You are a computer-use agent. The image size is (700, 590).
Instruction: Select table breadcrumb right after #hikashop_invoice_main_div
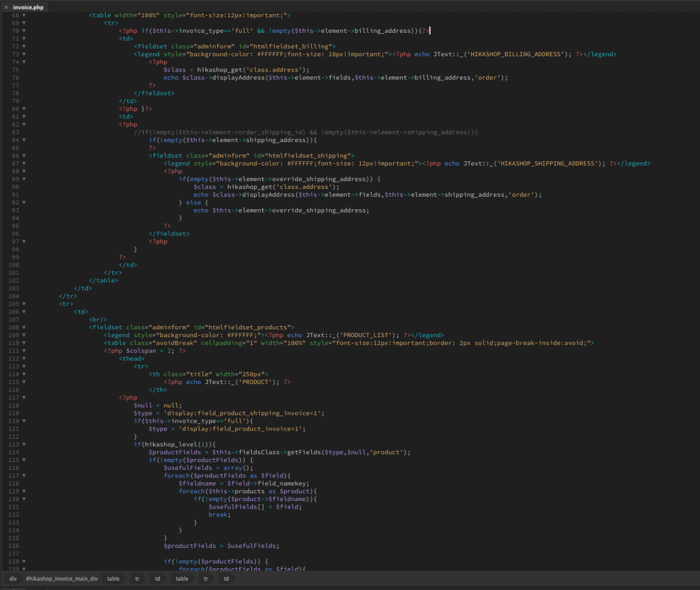tap(113, 579)
